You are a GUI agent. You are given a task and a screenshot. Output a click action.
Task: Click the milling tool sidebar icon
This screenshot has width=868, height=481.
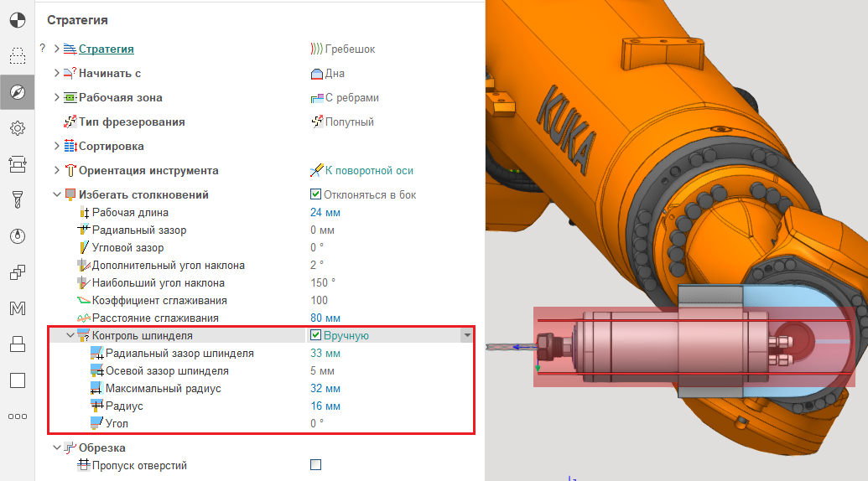pos(17,199)
